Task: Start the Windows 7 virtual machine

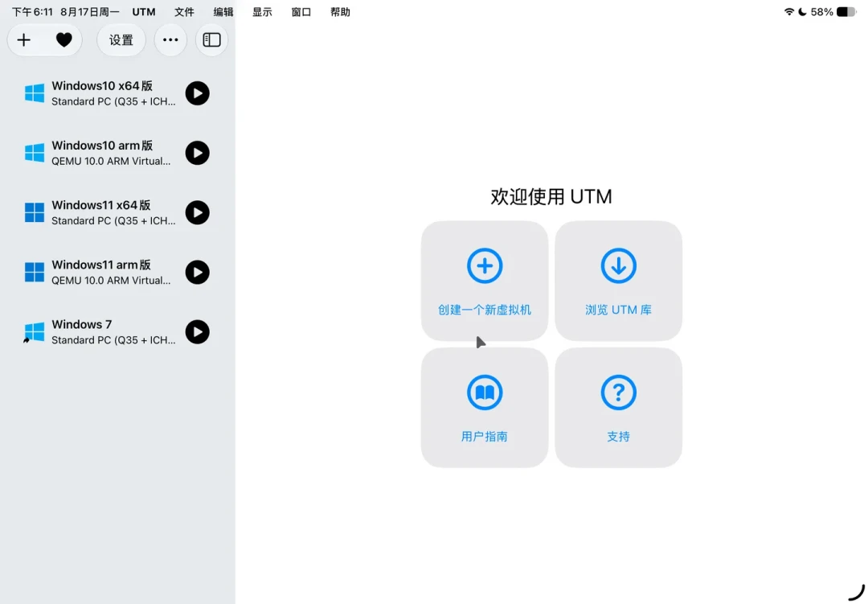Action: click(x=197, y=332)
